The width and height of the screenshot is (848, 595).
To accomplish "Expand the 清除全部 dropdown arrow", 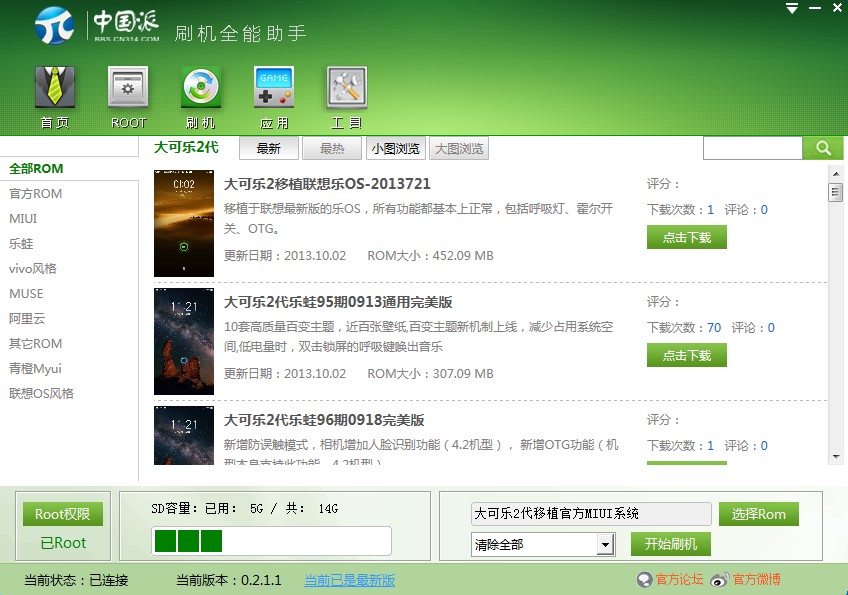I will point(606,544).
